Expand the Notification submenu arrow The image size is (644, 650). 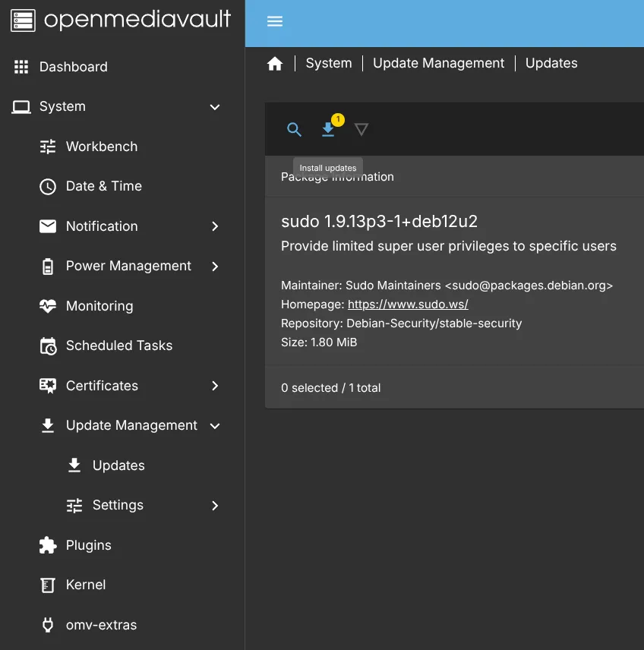click(x=215, y=226)
